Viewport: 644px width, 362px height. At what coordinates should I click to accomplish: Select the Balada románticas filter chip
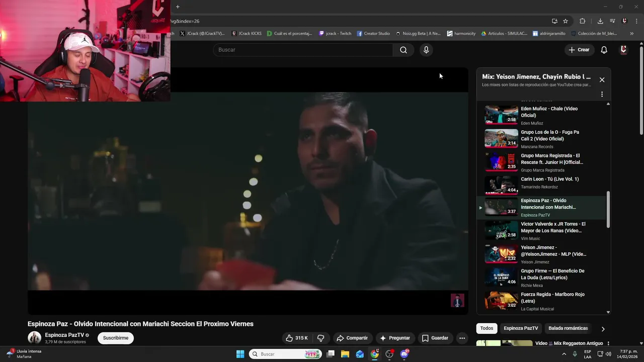pos(568,328)
